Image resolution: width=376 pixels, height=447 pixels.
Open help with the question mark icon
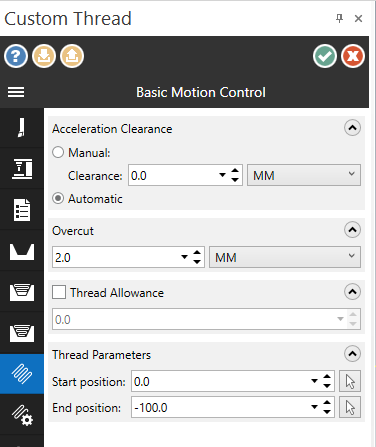16,56
